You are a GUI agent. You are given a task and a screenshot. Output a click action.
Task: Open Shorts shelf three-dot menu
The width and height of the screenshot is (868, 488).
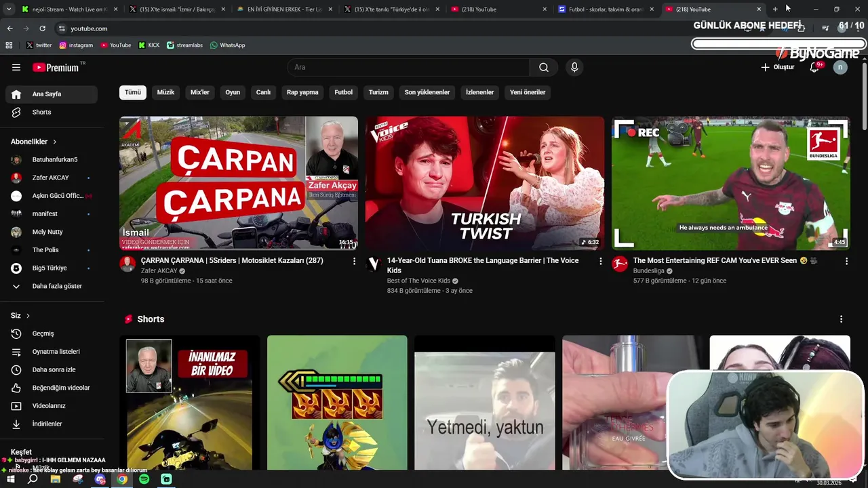click(x=841, y=319)
